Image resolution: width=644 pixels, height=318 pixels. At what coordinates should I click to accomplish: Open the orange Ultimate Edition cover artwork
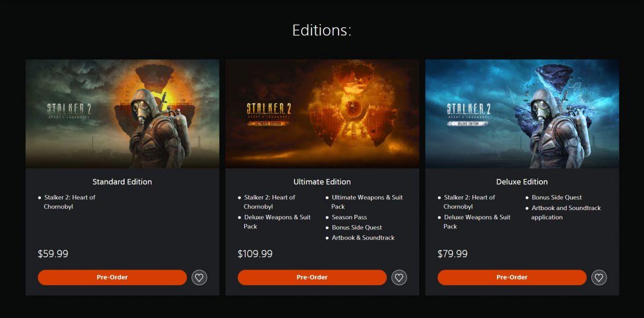[322, 114]
